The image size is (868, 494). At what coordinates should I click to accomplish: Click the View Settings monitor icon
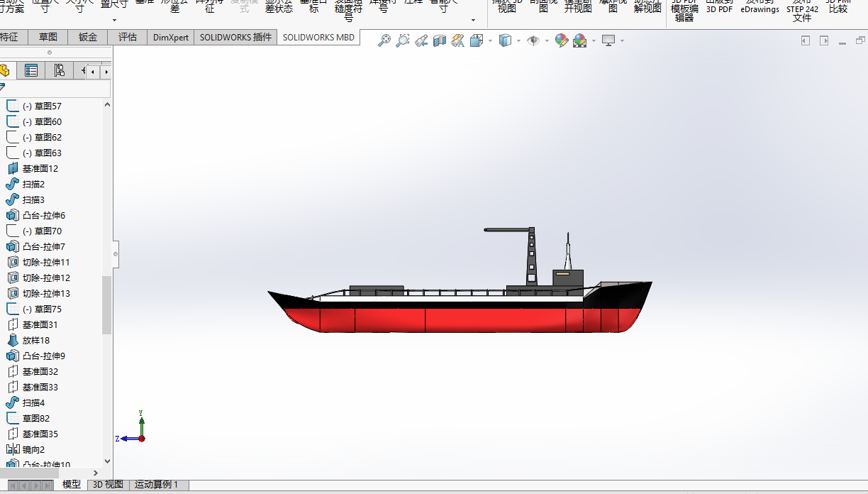608,41
